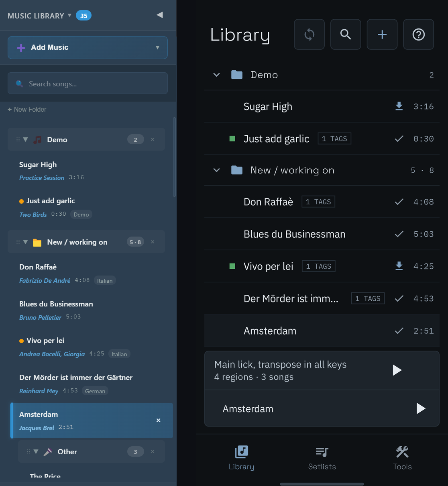Click the green square on the Just add garlic row
This screenshot has width=448, height=486.
232,139
